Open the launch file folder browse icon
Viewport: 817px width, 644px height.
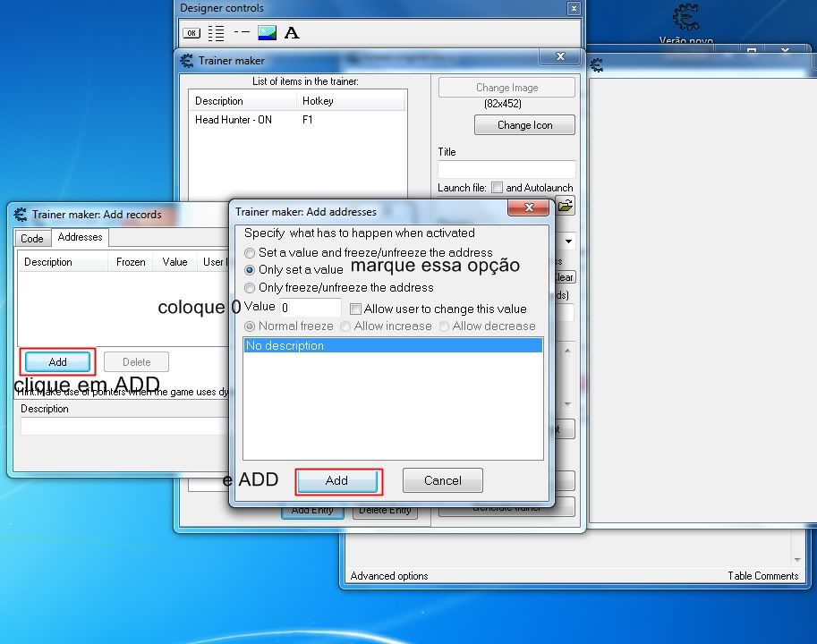pos(565,206)
